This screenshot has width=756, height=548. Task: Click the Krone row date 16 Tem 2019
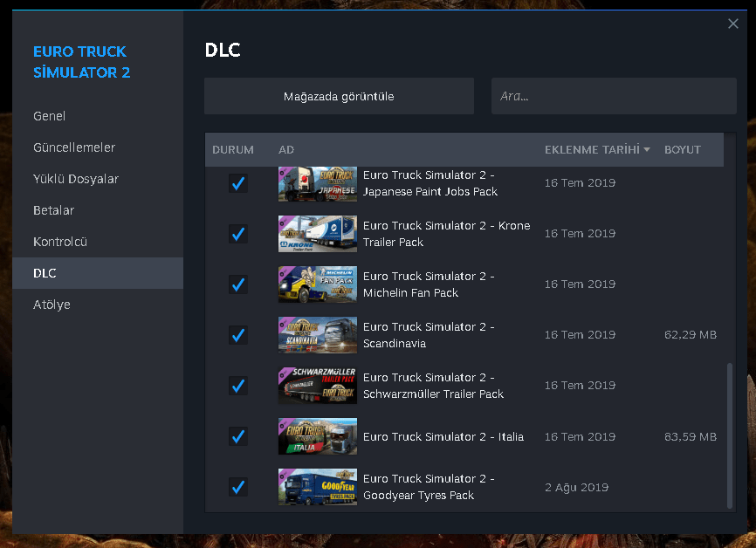coord(580,234)
